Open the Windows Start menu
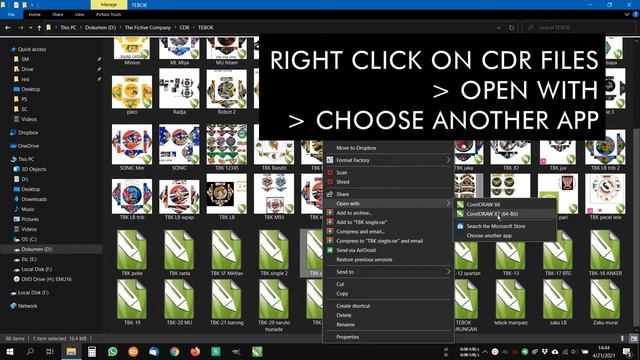 (x=9, y=351)
